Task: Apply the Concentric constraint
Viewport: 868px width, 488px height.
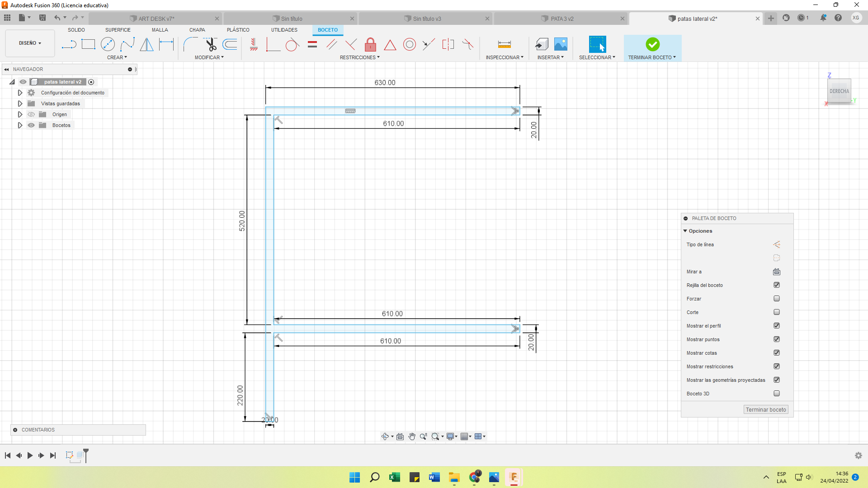Action: pyautogui.click(x=409, y=44)
